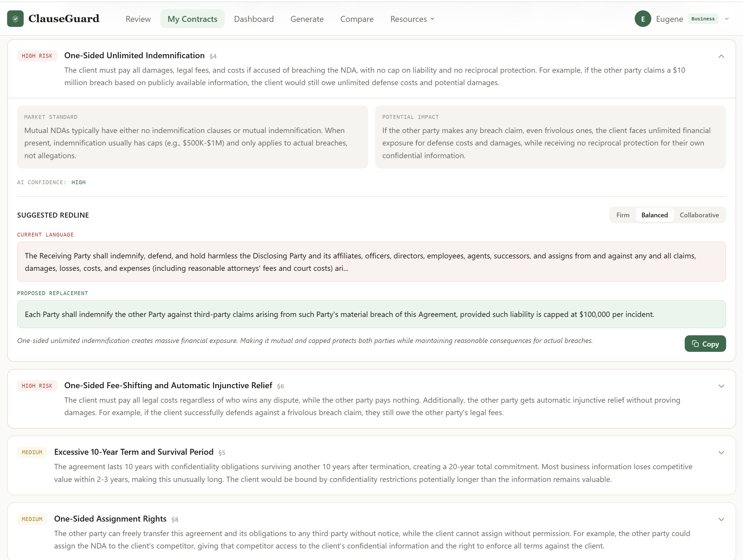Expand the One-Sided Assignment Rights card
Image resolution: width=743 pixels, height=560 pixels.
click(721, 519)
